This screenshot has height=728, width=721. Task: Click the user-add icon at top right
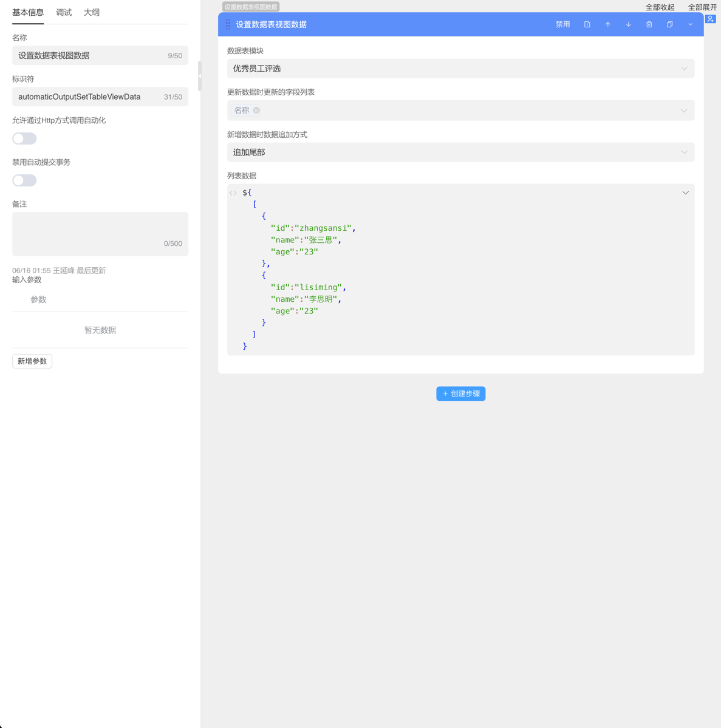710,19
